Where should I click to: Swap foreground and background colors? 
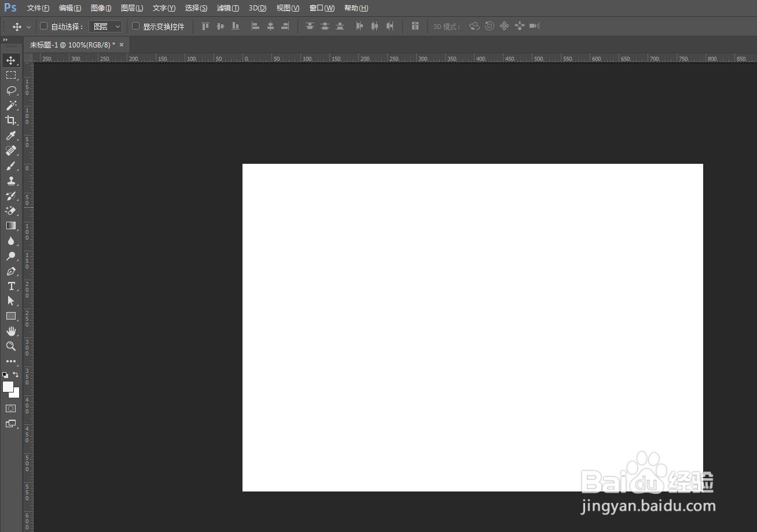click(x=16, y=375)
